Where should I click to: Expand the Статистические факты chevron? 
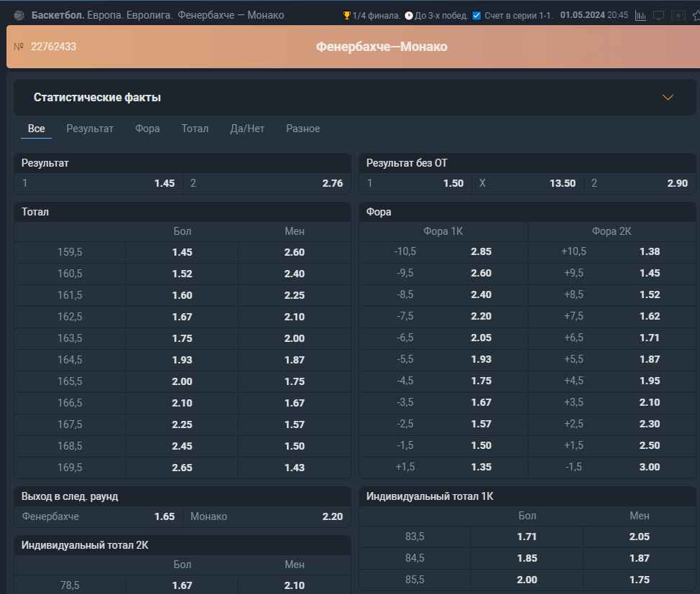point(668,97)
